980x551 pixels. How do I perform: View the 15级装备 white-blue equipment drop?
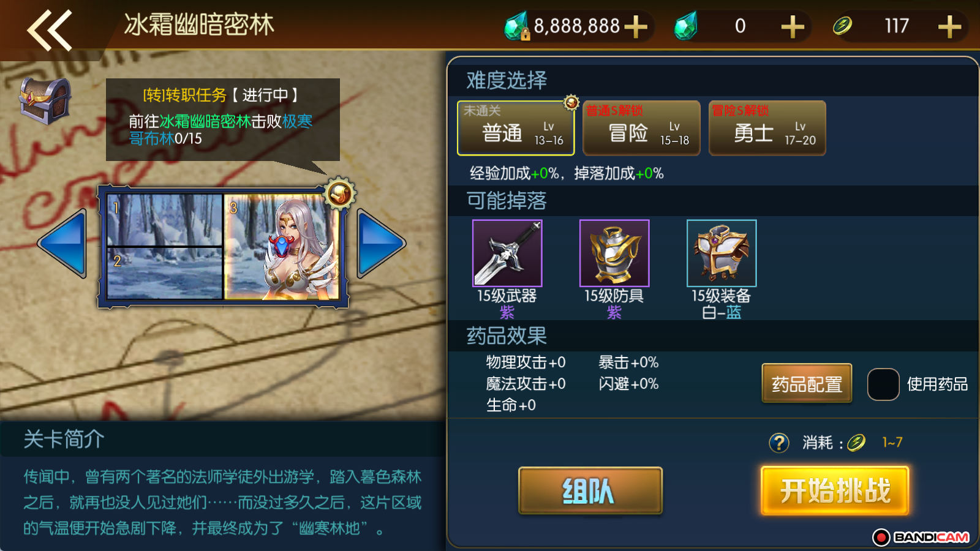pyautogui.click(x=722, y=253)
